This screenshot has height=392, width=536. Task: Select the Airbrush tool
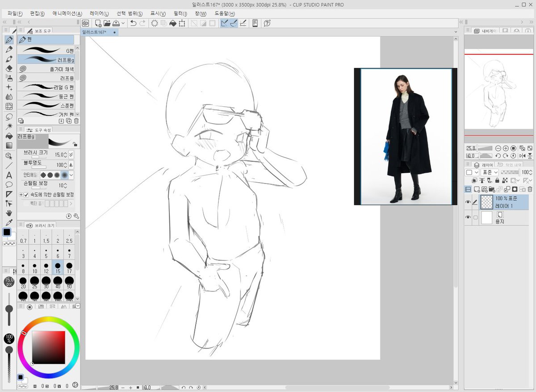coord(9,78)
